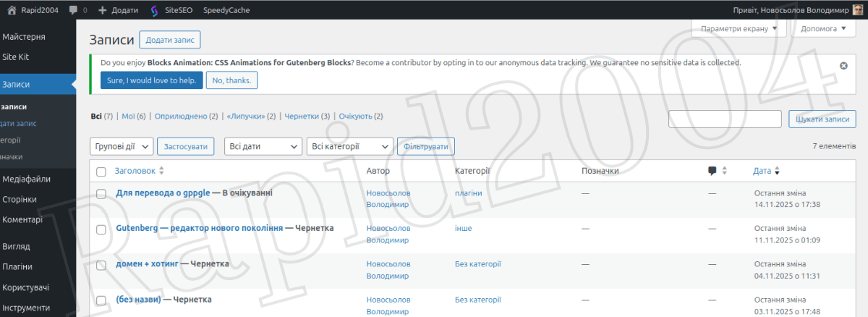Go to Плагіни in the sidebar
The width and height of the screenshot is (868, 317).
[x=17, y=266]
